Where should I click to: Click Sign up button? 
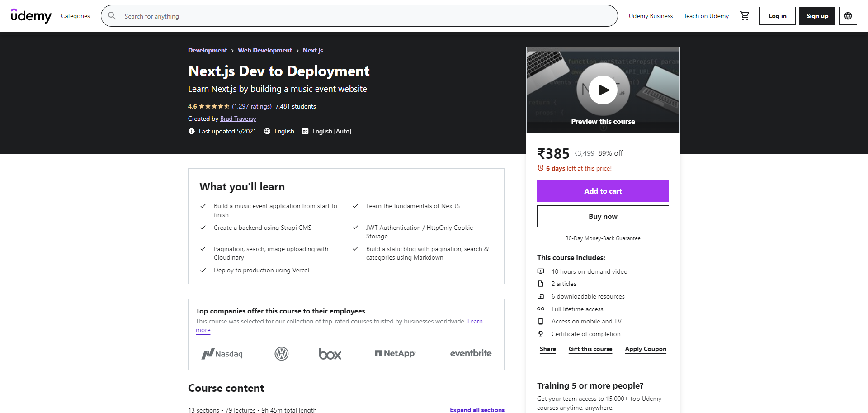[817, 16]
